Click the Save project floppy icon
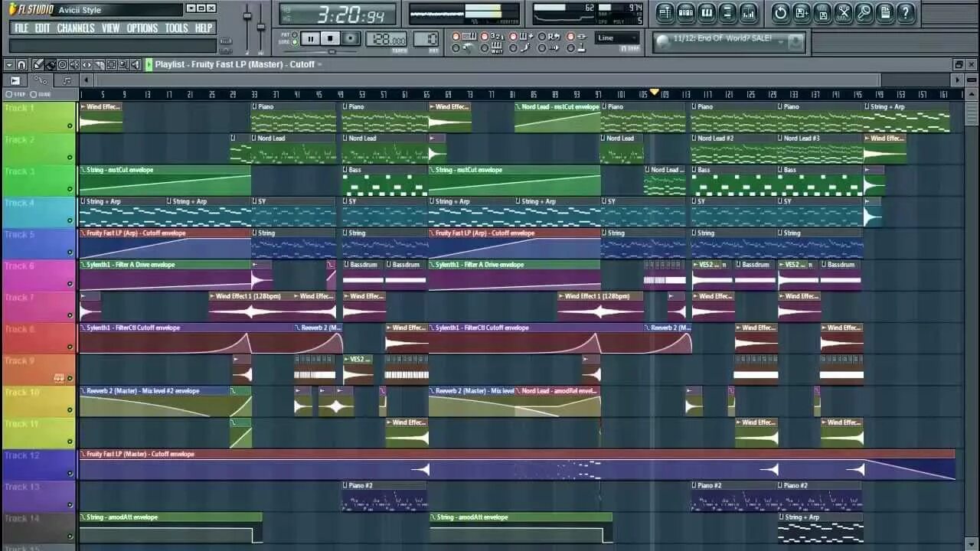The height and width of the screenshot is (551, 980). pyautogui.click(x=822, y=12)
